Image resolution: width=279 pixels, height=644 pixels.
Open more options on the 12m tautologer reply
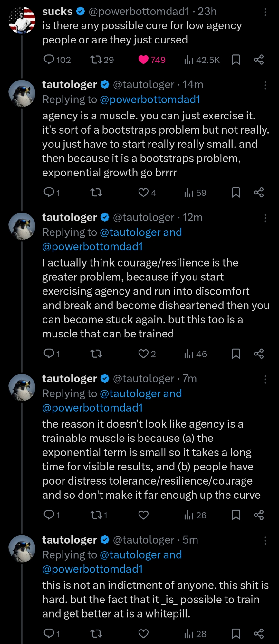[265, 218]
